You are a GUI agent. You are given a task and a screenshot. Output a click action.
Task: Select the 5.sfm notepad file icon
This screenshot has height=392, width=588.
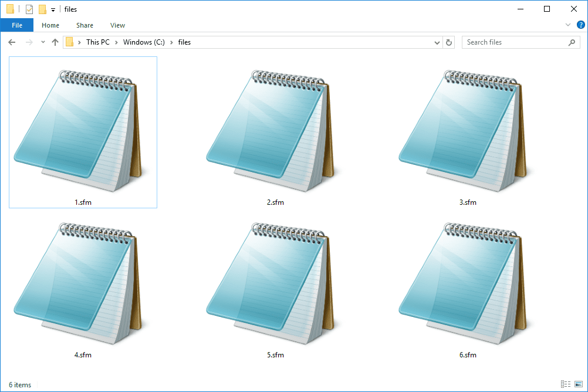[x=271, y=283]
